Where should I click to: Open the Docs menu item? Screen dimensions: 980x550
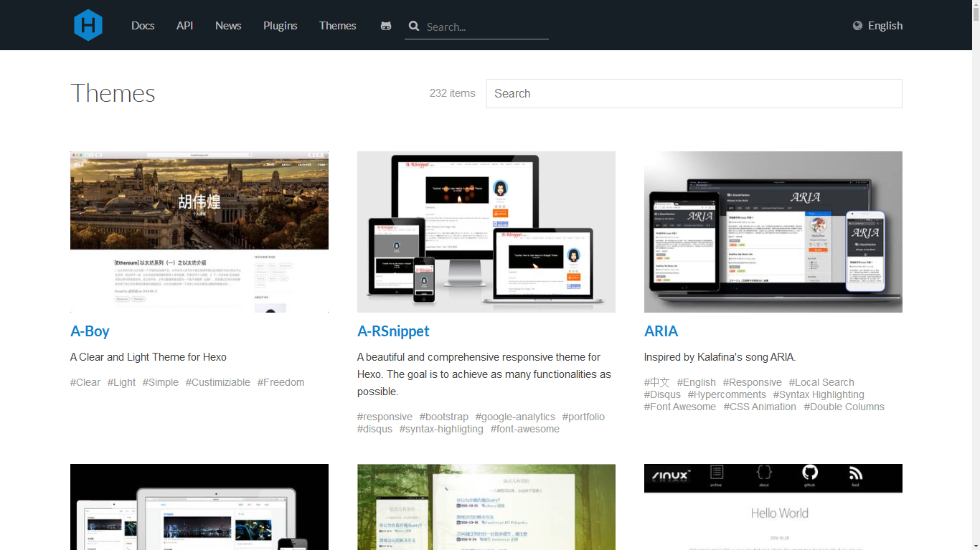pos(143,26)
